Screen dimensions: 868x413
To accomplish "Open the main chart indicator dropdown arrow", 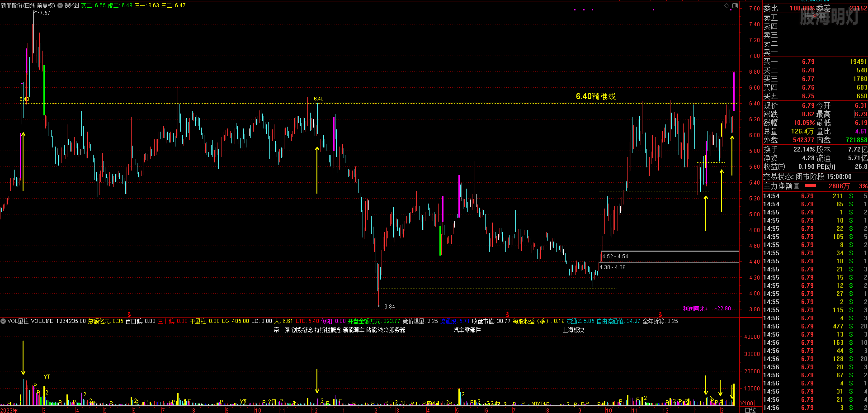I will click(60, 5).
